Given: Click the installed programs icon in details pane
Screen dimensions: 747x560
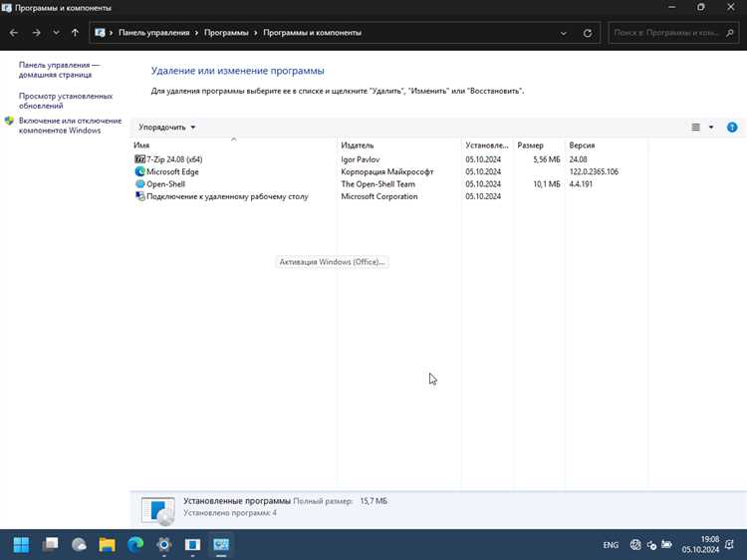Looking at the screenshot, I should point(157,510).
